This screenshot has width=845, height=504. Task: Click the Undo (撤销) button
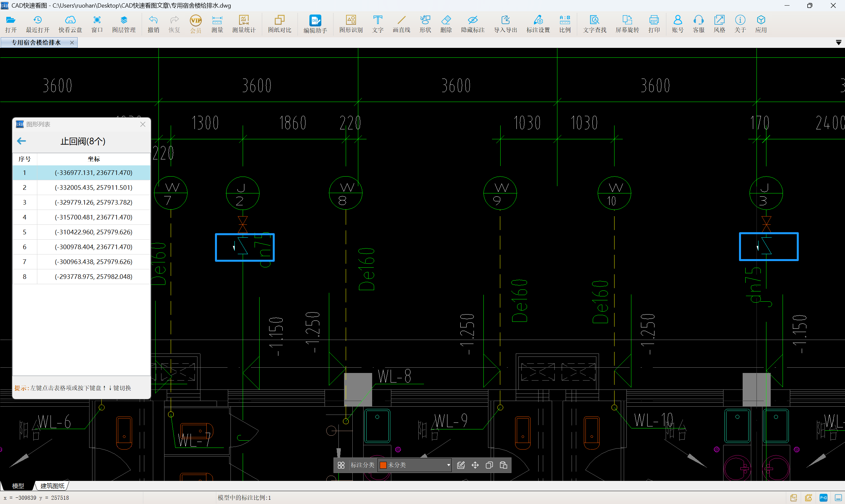pos(153,24)
